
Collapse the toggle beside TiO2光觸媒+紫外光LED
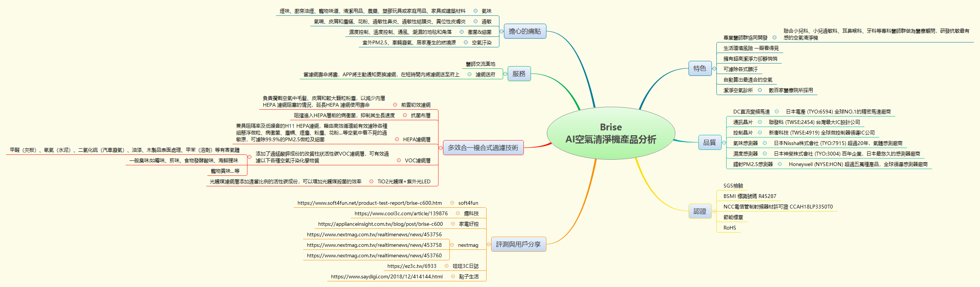[x=371, y=181]
